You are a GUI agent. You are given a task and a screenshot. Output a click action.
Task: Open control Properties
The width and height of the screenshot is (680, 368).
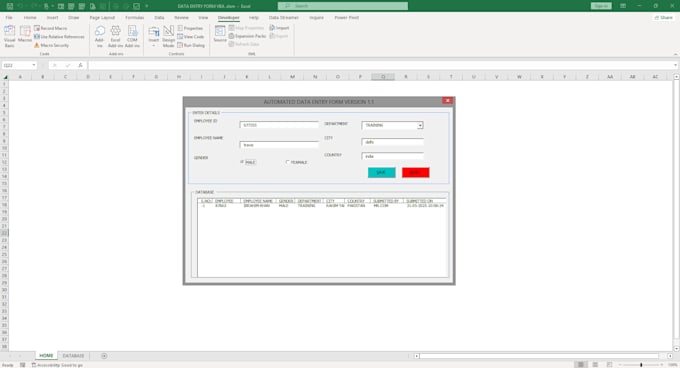[x=190, y=28]
